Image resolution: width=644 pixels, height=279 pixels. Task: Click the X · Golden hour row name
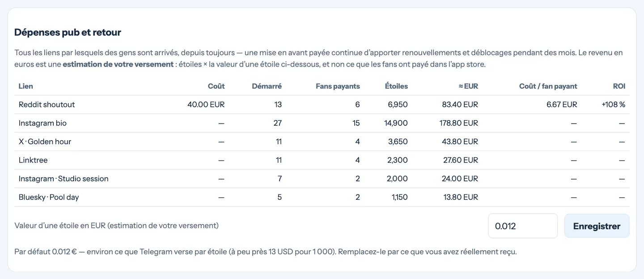[x=45, y=142]
